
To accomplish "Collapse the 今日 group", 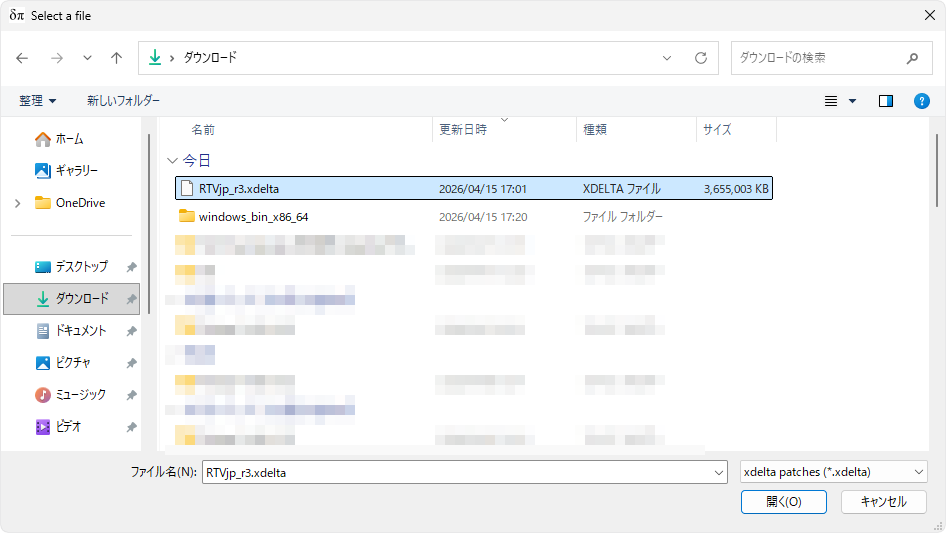I will [x=173, y=160].
